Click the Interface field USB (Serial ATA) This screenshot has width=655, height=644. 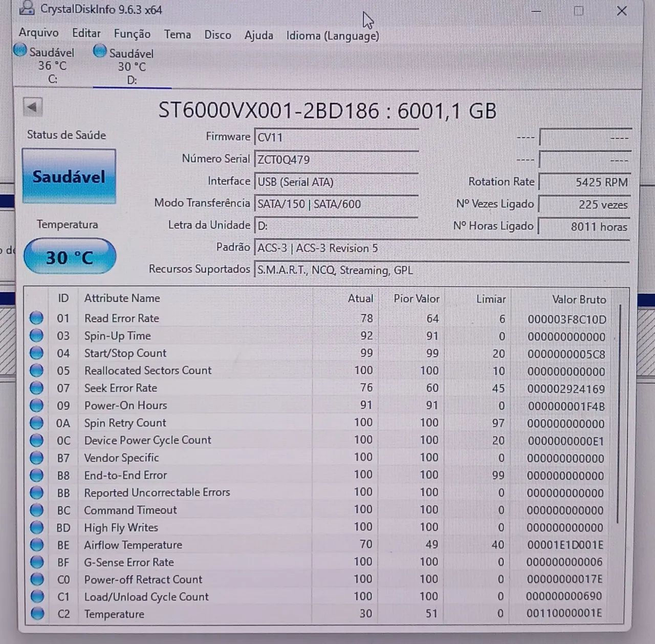click(x=336, y=182)
